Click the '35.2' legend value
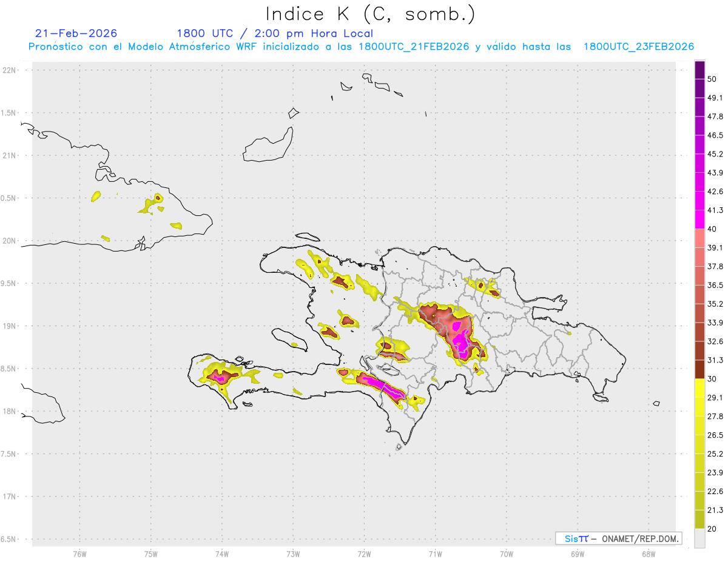Screen dimensions: 728x562 pos(715,304)
